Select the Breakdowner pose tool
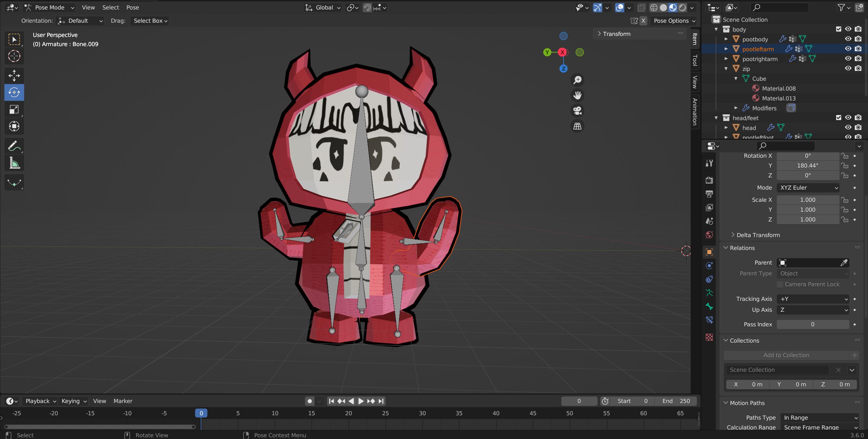 (x=14, y=183)
